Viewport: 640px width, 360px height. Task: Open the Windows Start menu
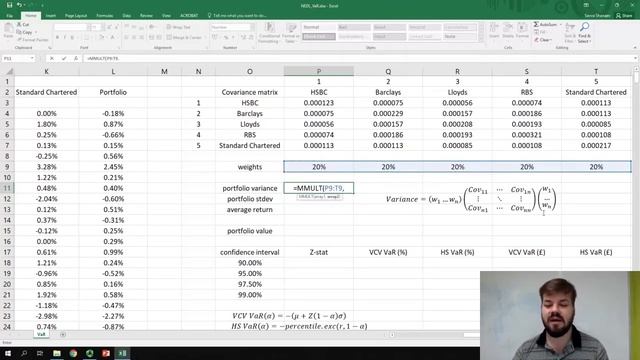(7, 353)
